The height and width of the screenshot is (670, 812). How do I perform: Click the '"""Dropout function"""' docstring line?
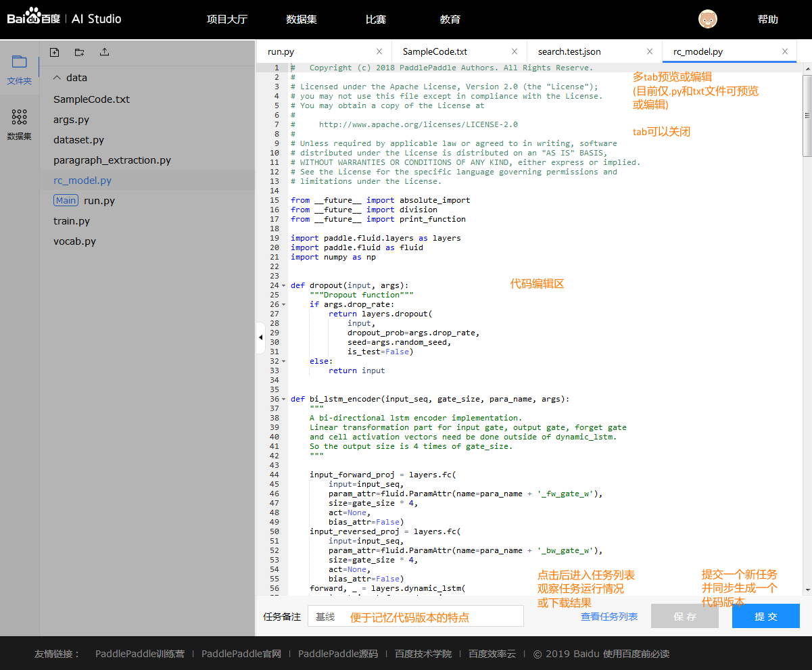362,295
